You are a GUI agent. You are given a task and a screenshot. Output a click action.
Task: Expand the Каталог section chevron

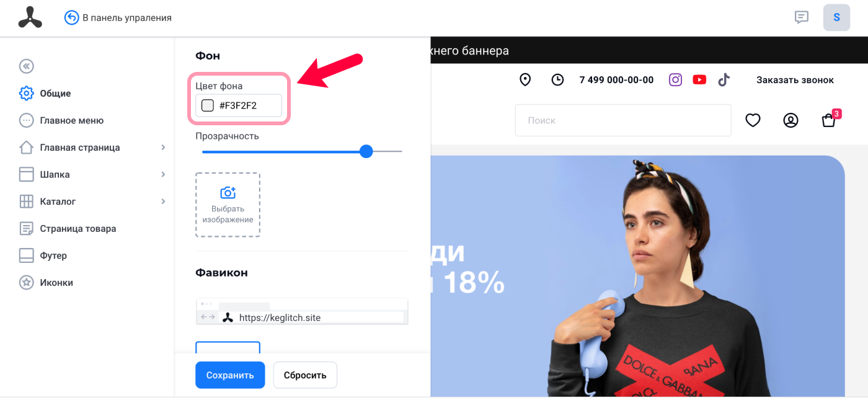click(x=163, y=201)
